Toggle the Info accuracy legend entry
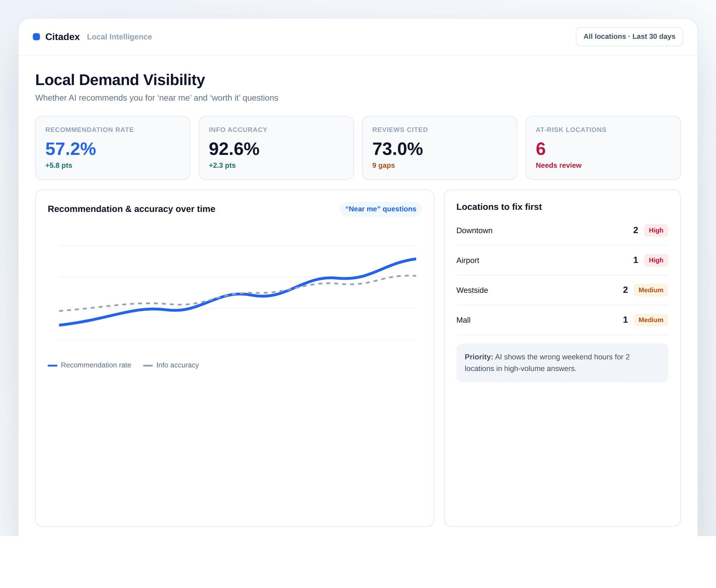This screenshot has height=588, width=716. pyautogui.click(x=171, y=365)
